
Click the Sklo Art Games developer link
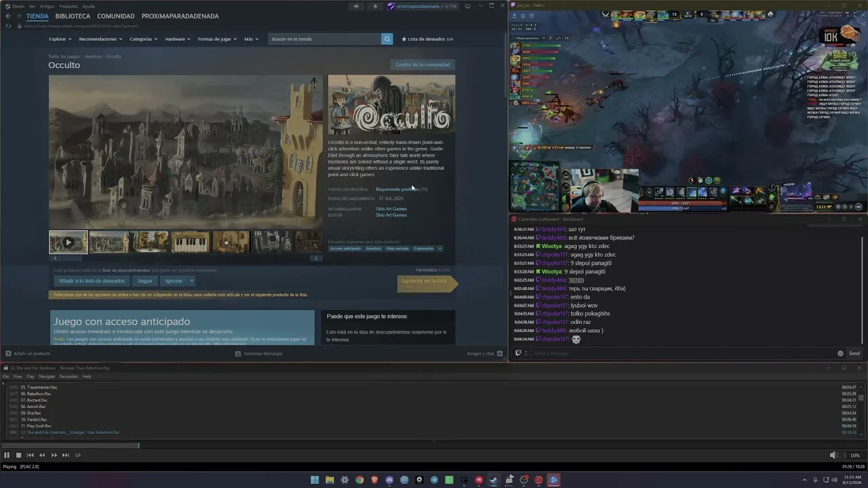point(391,209)
